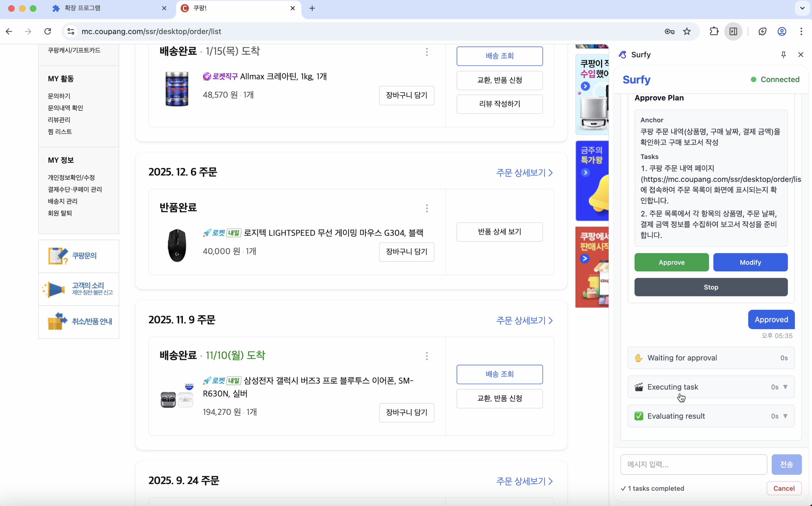
Task: Open the password manager key icon
Action: (x=669, y=32)
